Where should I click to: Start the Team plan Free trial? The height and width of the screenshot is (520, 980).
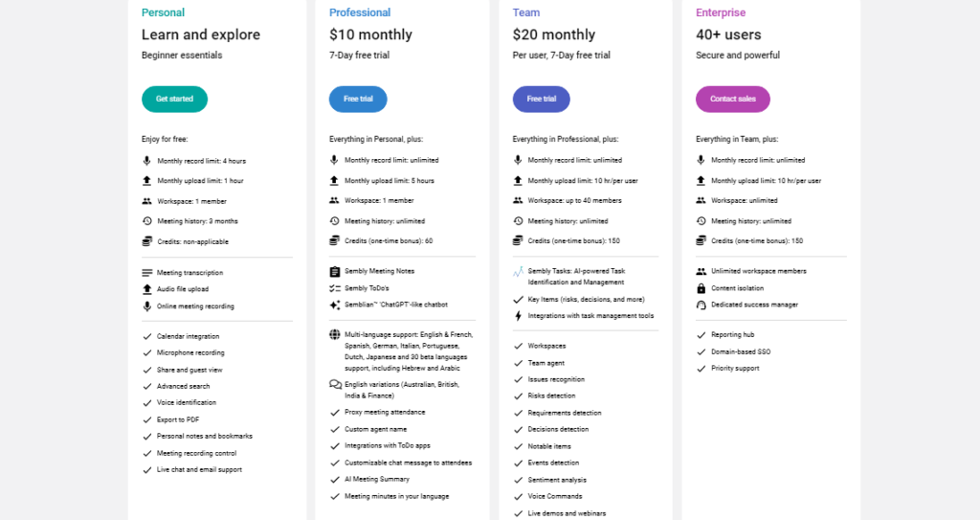[x=542, y=99]
